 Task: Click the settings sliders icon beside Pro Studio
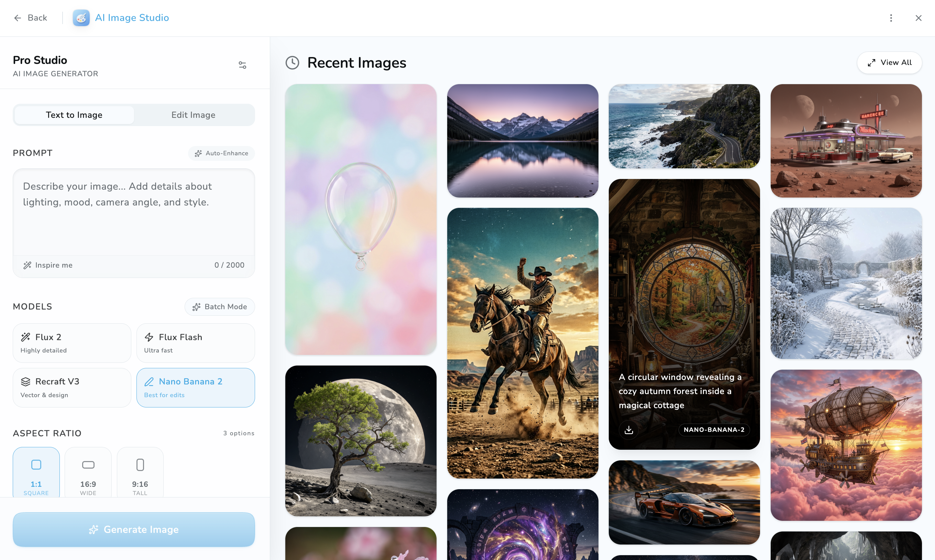242,65
